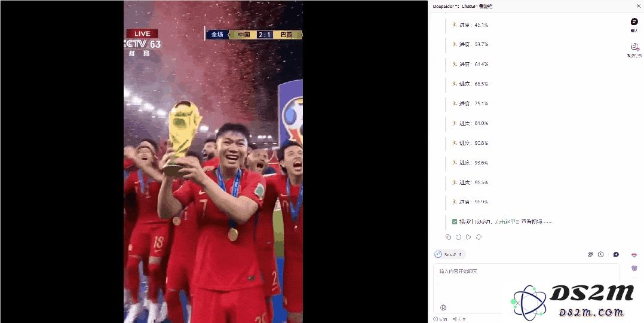Click the progress 98.9% line
Screen dimensions: 644x323
click(x=470, y=202)
